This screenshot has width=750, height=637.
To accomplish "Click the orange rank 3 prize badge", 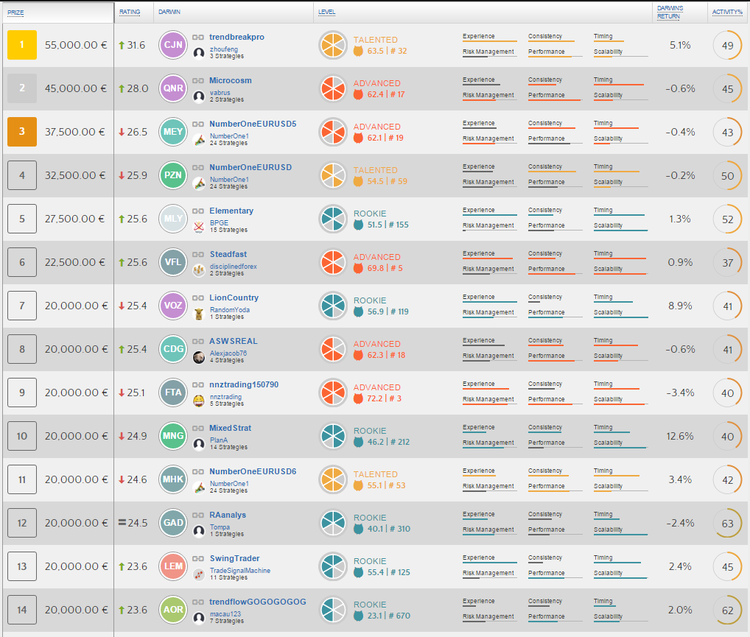I will pos(22,132).
